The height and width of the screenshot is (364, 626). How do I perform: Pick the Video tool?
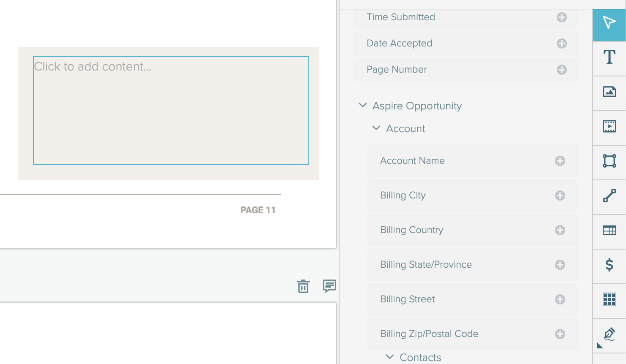609,126
